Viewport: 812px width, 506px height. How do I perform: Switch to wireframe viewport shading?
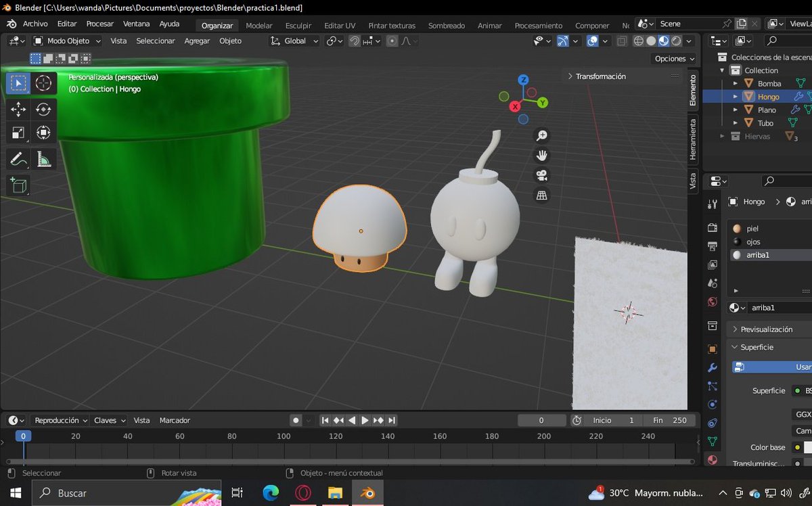point(638,41)
